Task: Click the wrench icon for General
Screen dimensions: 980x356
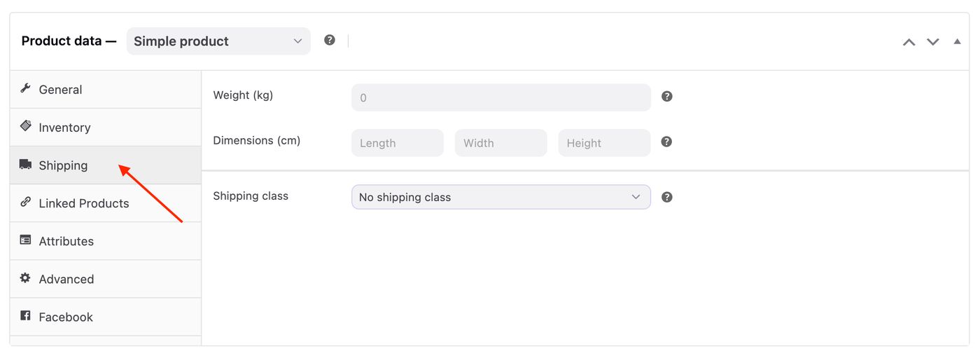Action: (26, 88)
